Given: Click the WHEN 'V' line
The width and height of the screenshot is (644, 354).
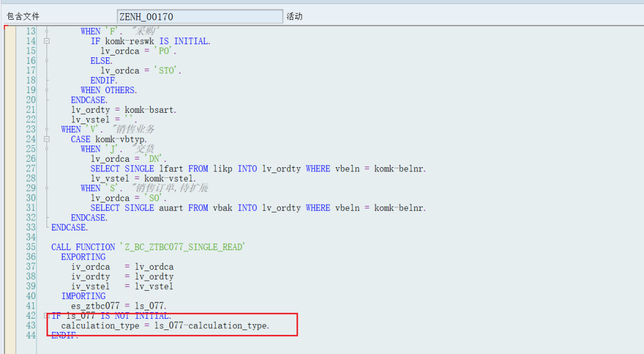Looking at the screenshot, I should click(107, 129).
